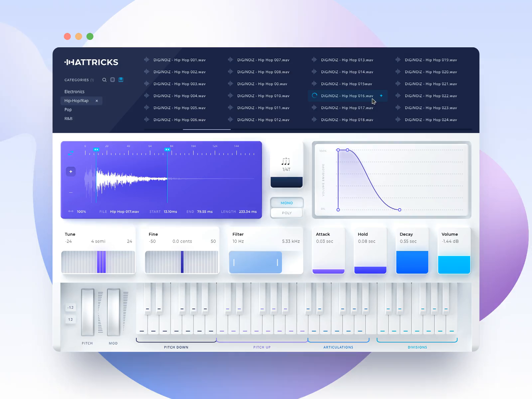Click the Volume level bar

pos(454,265)
